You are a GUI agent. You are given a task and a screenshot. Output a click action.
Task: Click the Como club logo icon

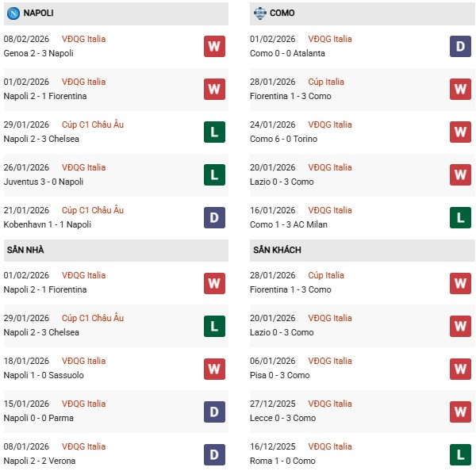pyautogui.click(x=260, y=13)
